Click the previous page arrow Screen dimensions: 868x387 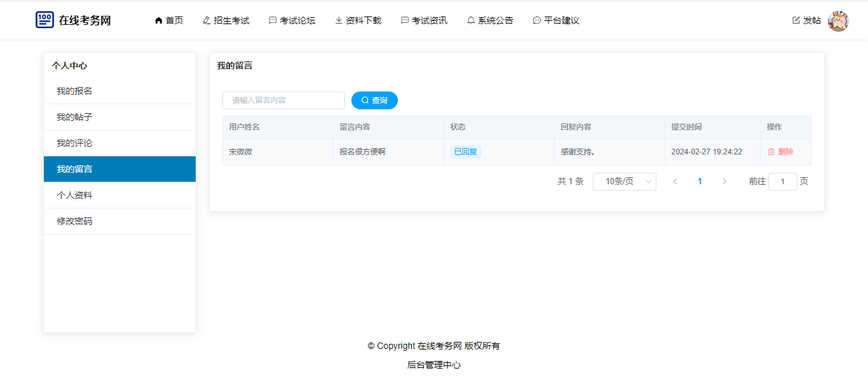[x=675, y=182]
